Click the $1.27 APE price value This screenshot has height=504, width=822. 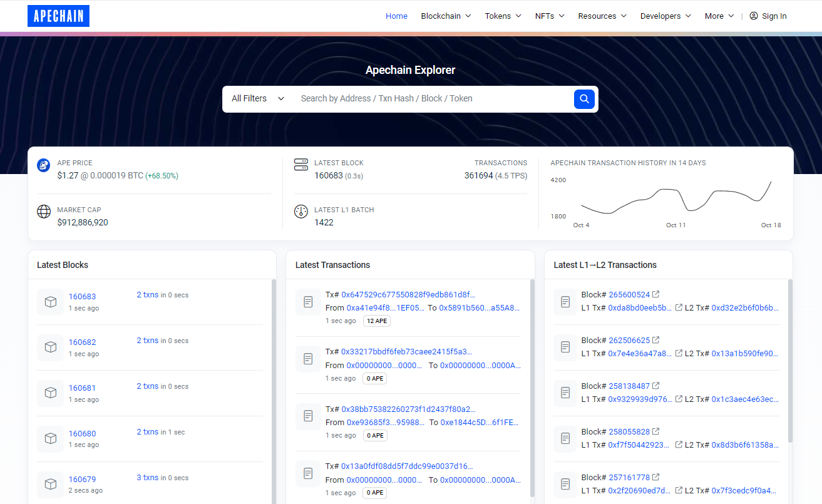[x=68, y=175]
